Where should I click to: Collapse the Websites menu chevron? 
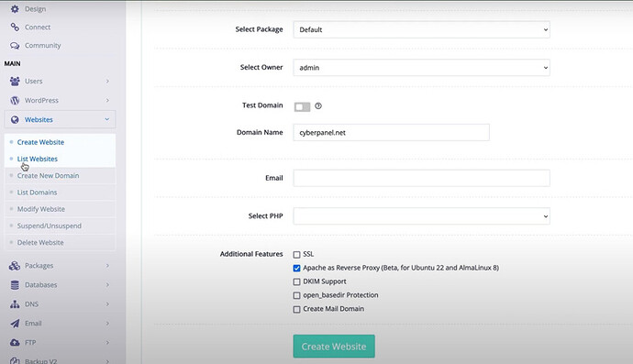pyautogui.click(x=107, y=119)
